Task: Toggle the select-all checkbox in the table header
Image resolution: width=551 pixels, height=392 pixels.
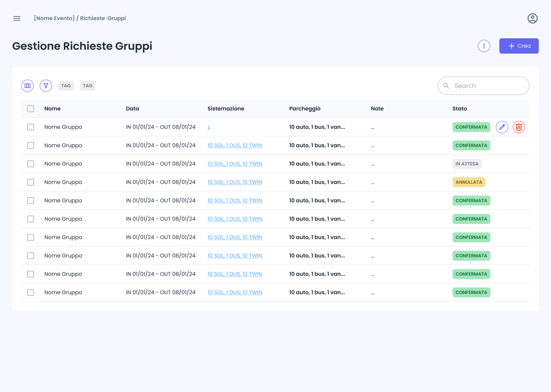Action: tap(31, 109)
